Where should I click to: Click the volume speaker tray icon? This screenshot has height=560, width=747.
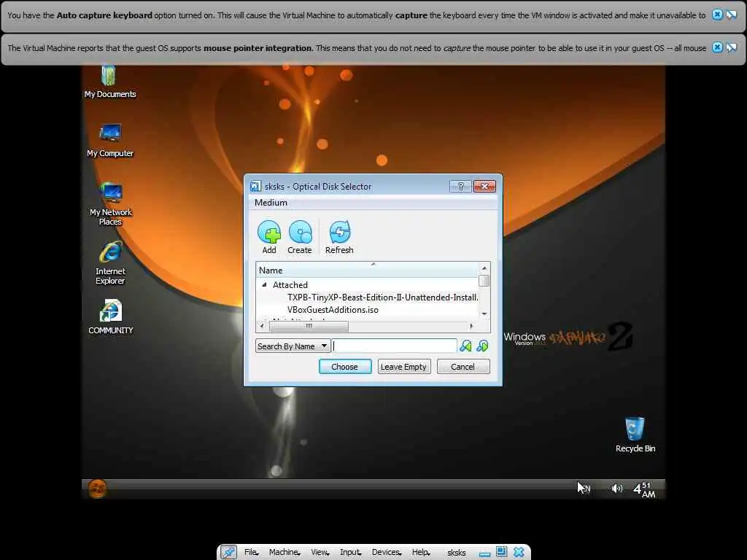pyautogui.click(x=617, y=489)
